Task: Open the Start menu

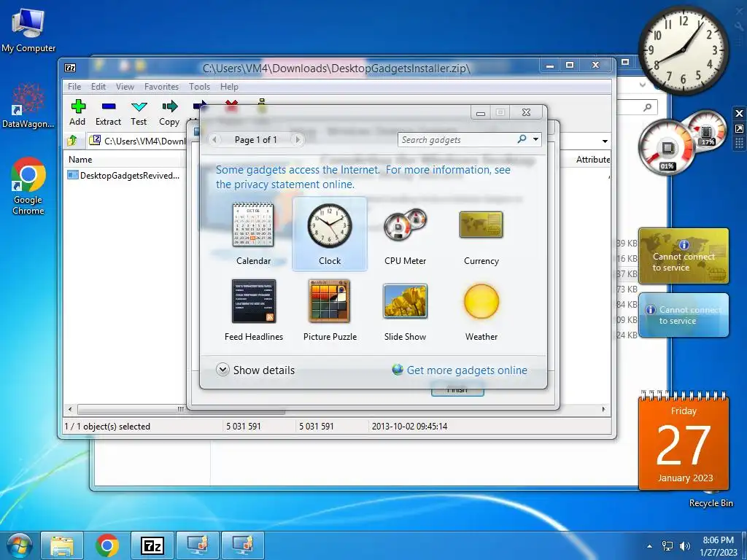Action: [x=19, y=545]
